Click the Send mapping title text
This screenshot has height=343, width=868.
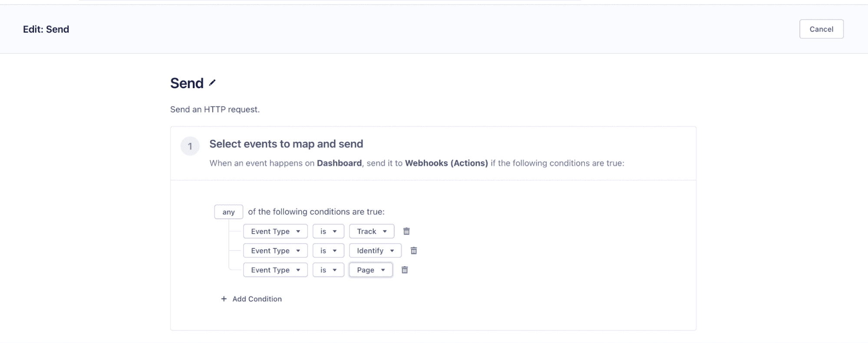[187, 83]
